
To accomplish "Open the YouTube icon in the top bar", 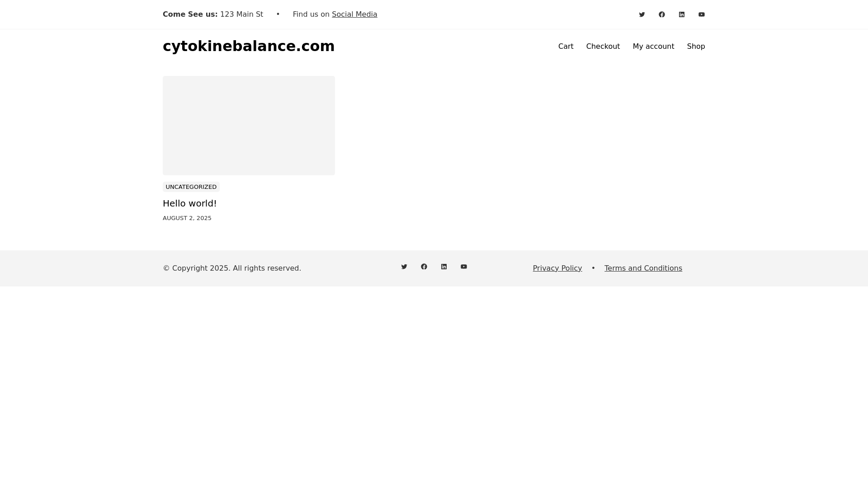I will point(702,14).
